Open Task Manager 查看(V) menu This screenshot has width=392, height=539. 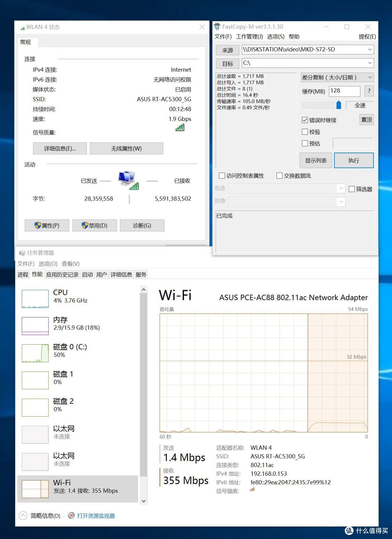pyautogui.click(x=70, y=264)
